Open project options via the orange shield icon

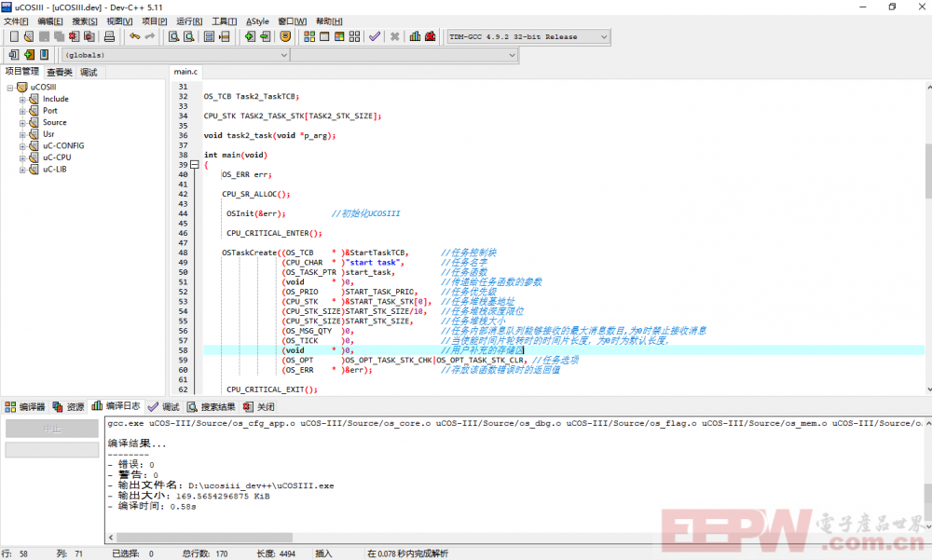[x=285, y=37]
